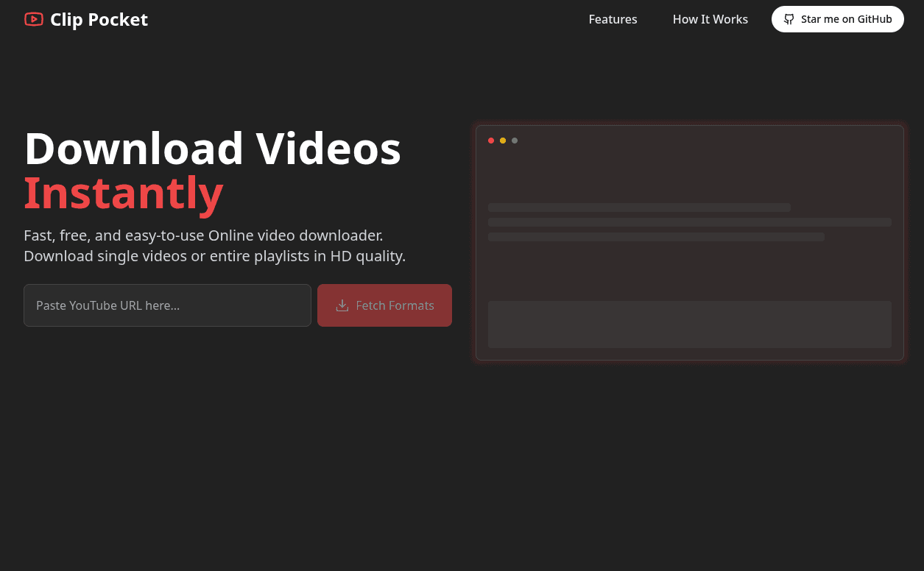Click the tagline about HD quality playlists
This screenshot has width=924, height=571.
point(215,256)
